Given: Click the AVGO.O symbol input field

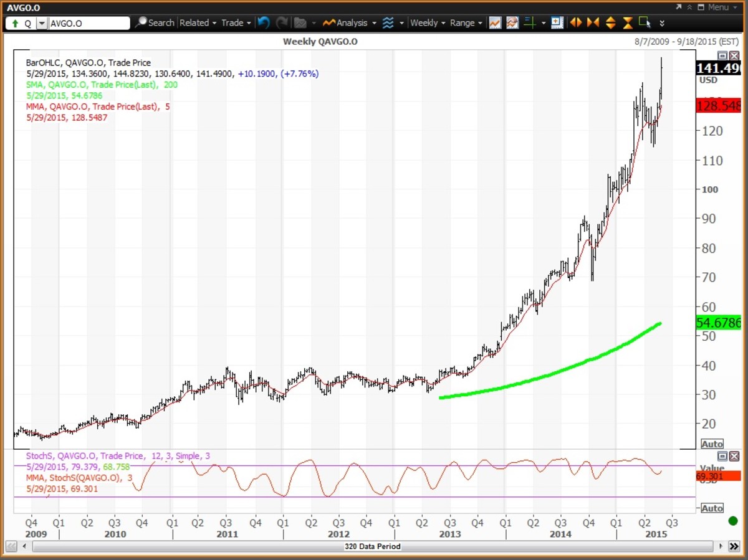Looking at the screenshot, I should pos(89,24).
